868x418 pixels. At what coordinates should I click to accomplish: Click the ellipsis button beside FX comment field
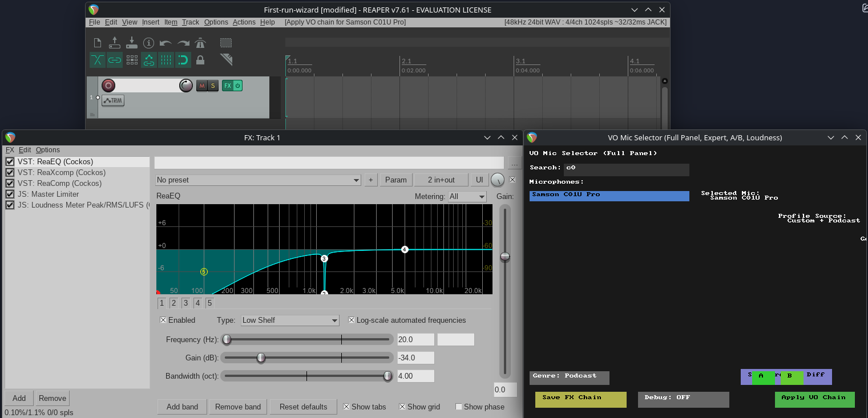515,163
